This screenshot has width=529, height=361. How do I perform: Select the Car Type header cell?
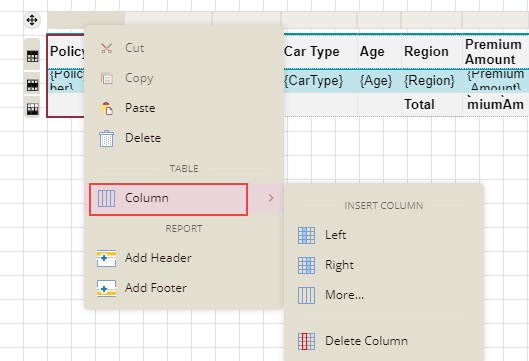[x=320, y=52]
